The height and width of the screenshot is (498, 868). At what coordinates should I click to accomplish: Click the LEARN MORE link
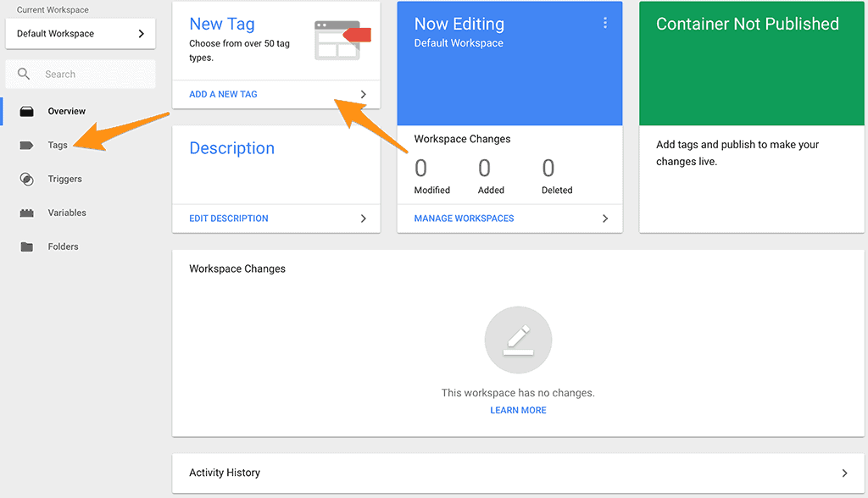pos(518,410)
